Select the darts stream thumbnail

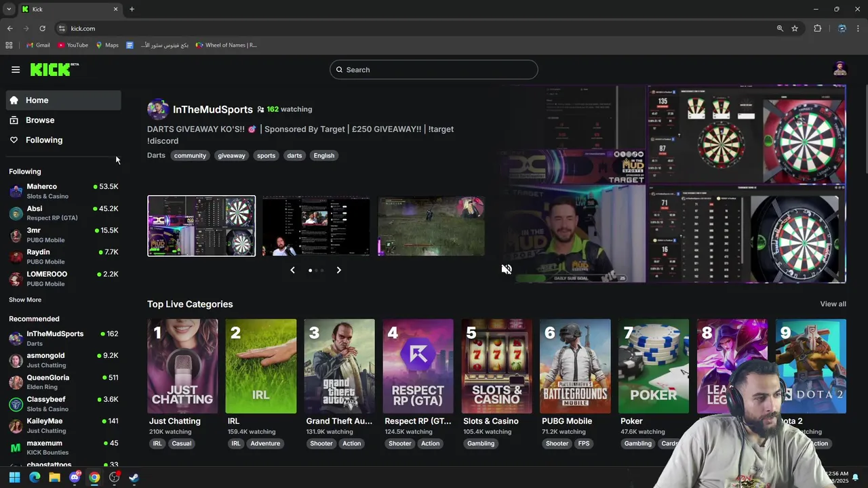[x=201, y=226]
